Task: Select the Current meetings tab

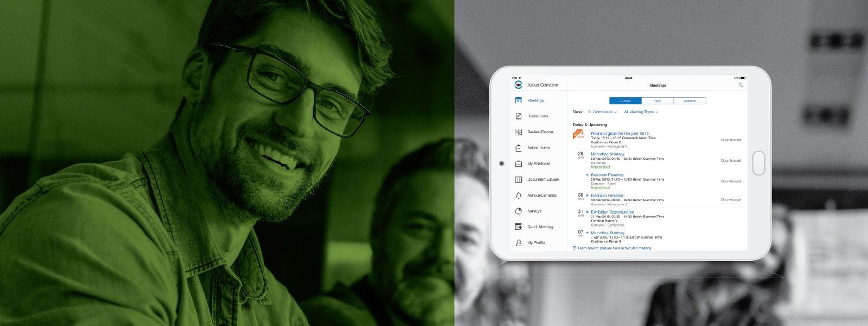Action: [626, 101]
